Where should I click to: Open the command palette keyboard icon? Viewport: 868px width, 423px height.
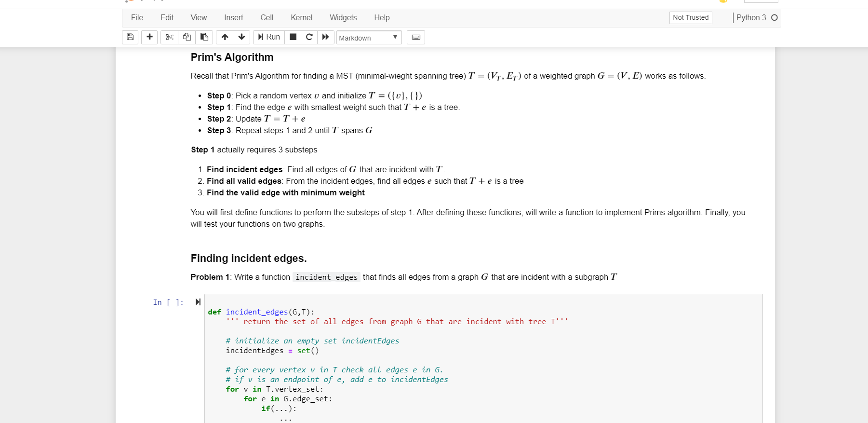[416, 37]
